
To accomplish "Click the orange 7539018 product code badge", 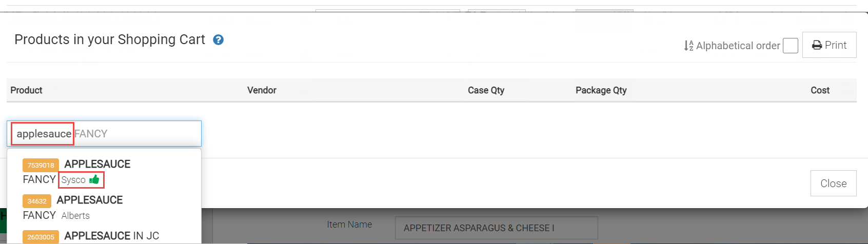I will (41, 165).
